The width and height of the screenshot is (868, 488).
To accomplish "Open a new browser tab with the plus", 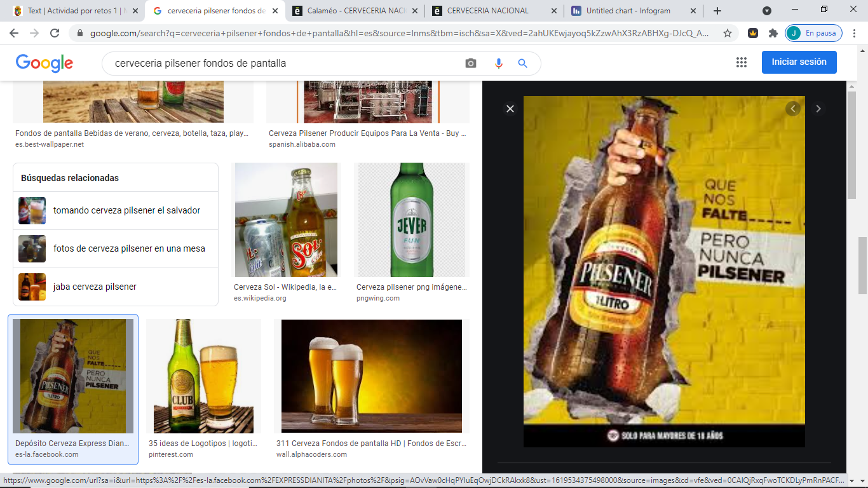I will click(x=717, y=10).
